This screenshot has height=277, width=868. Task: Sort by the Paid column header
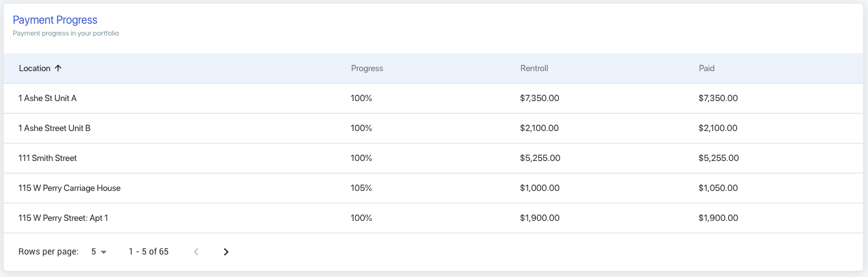[707, 69]
